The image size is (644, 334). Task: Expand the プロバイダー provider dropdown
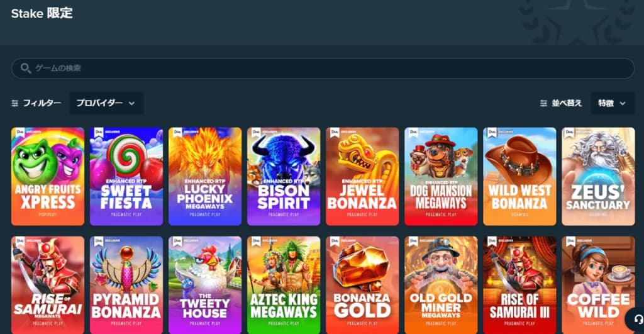point(106,103)
